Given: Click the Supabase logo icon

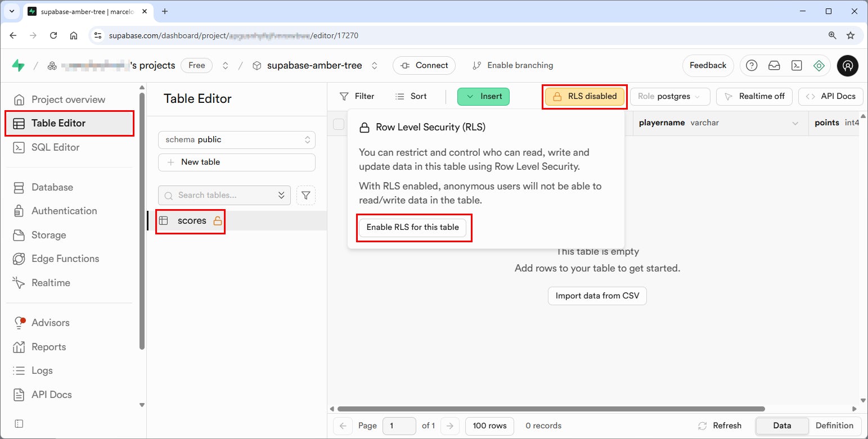Looking at the screenshot, I should (x=18, y=66).
